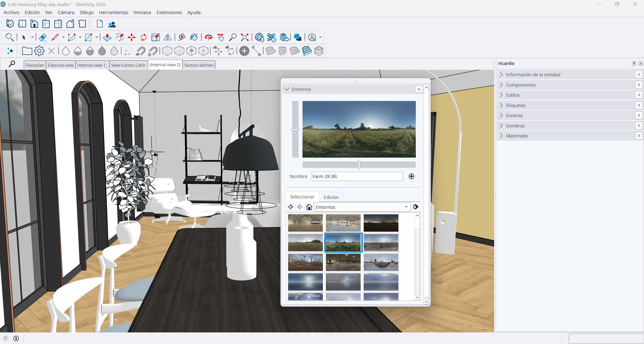Open the Select tool dropdown arrow
This screenshot has height=344, width=644.
pyautogui.click(x=32, y=37)
